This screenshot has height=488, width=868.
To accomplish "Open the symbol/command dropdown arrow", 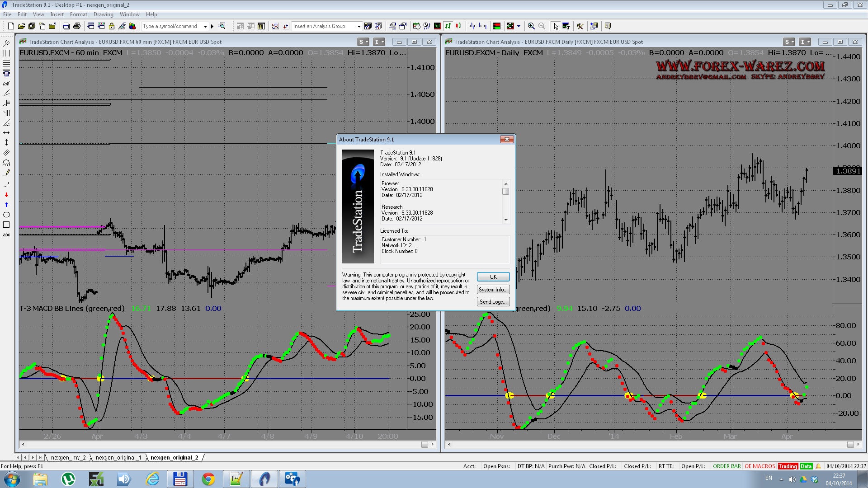I will tap(205, 26).
